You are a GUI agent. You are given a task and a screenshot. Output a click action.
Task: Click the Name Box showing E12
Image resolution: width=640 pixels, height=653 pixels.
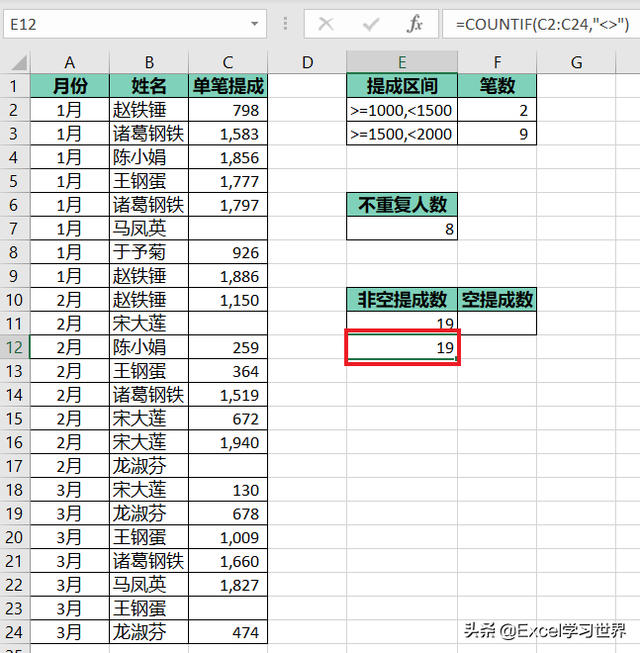coord(135,24)
